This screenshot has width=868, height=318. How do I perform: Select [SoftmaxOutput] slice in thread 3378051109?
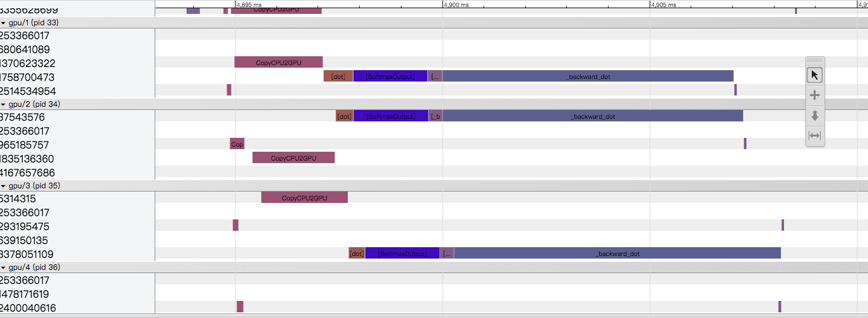click(x=402, y=254)
